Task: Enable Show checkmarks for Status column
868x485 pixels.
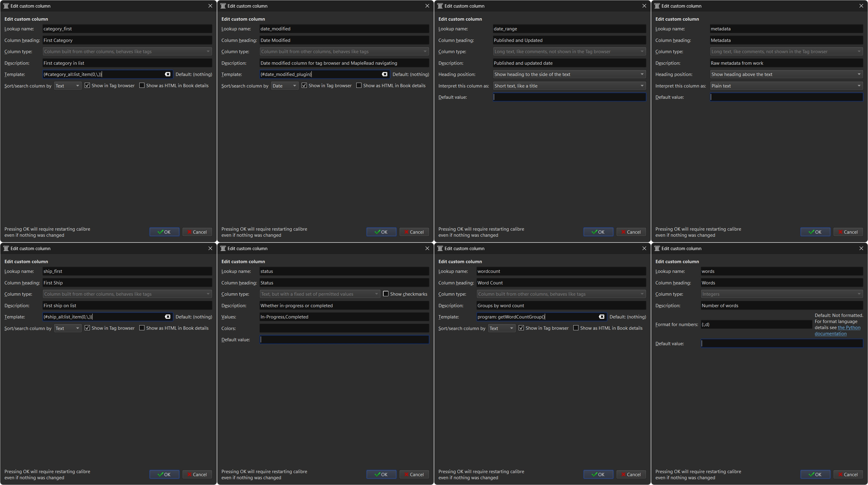Action: tap(386, 294)
